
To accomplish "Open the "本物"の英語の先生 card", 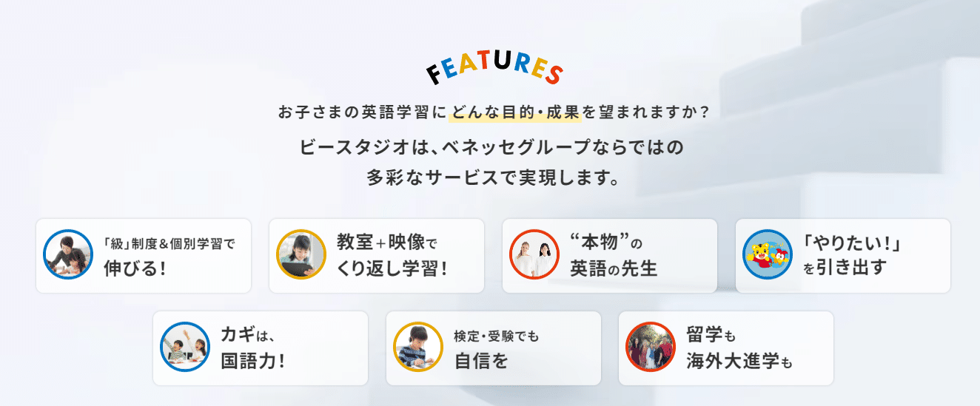I will coord(610,256).
